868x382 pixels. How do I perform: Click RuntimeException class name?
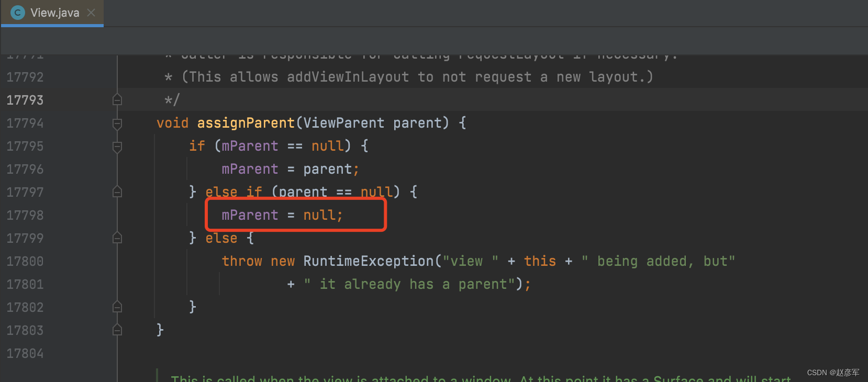(369, 261)
